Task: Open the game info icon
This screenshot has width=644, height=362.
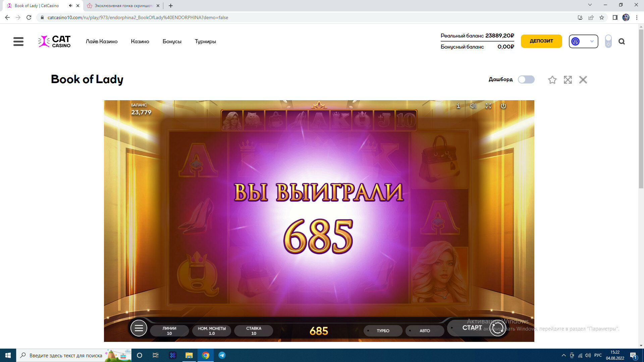Action: (458, 106)
